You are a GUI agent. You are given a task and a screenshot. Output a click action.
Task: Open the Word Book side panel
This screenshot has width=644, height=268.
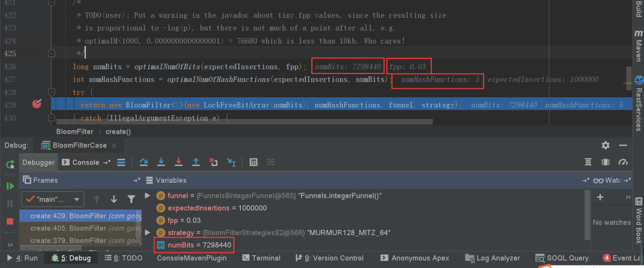pyautogui.click(x=638, y=221)
